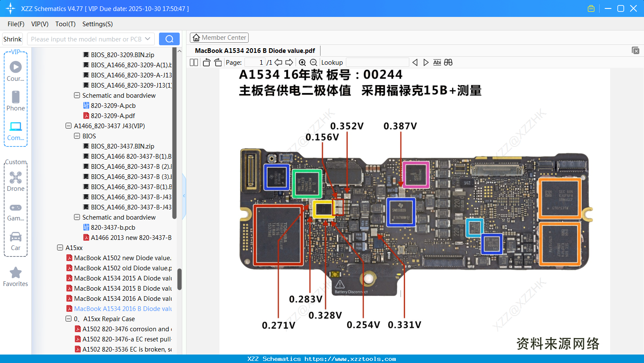Click the Lookup text field
The width and height of the screenshot is (644, 363).
pos(378,62)
